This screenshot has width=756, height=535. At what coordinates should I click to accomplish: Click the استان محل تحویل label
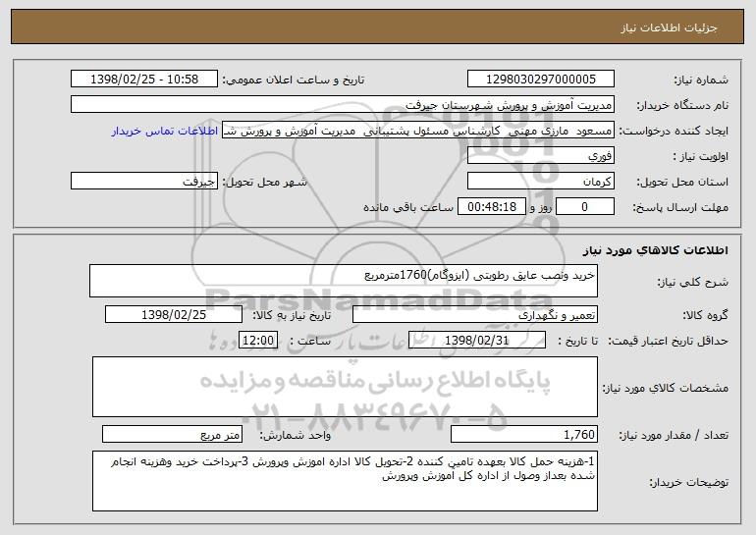coord(682,183)
